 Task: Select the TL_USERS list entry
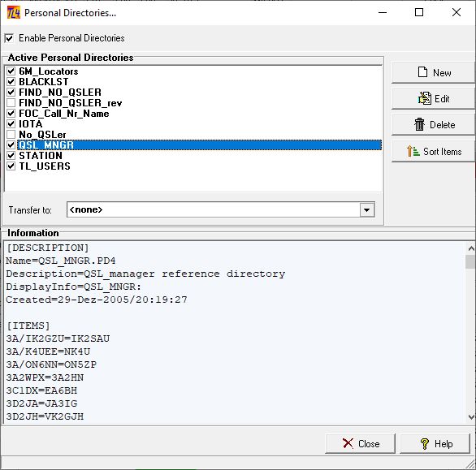45,166
